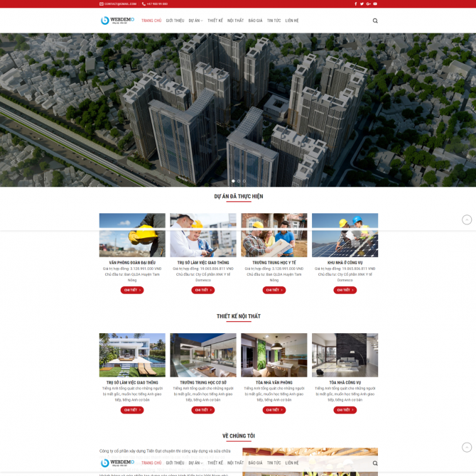Jump to the third slide using the banner dot
This screenshot has height=476, width=476.
(244, 181)
